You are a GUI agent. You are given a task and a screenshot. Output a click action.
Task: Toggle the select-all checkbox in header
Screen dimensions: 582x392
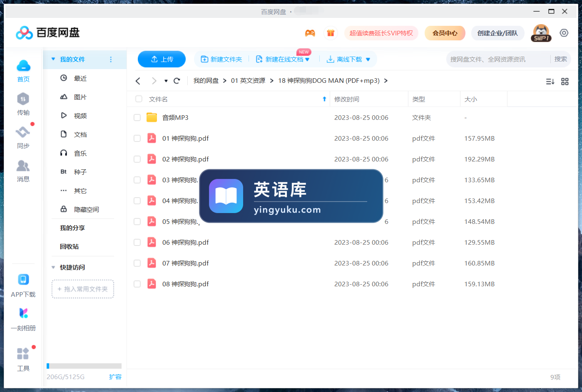[x=139, y=99]
